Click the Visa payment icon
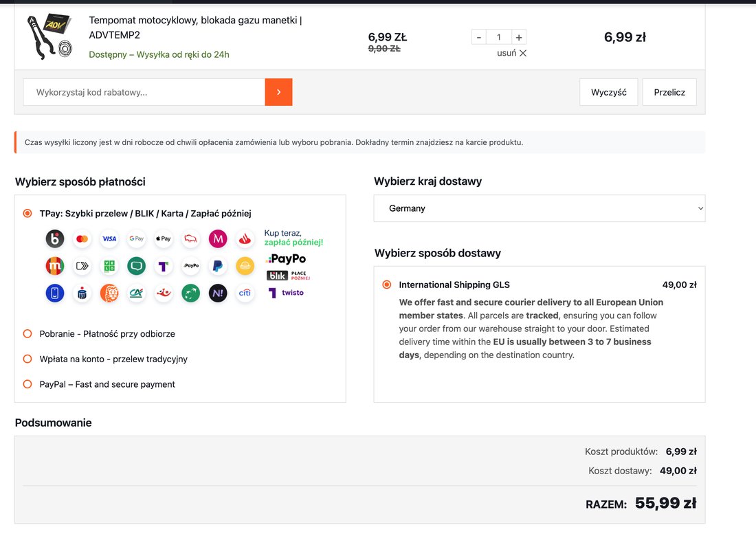The width and height of the screenshot is (756, 534). coord(109,238)
